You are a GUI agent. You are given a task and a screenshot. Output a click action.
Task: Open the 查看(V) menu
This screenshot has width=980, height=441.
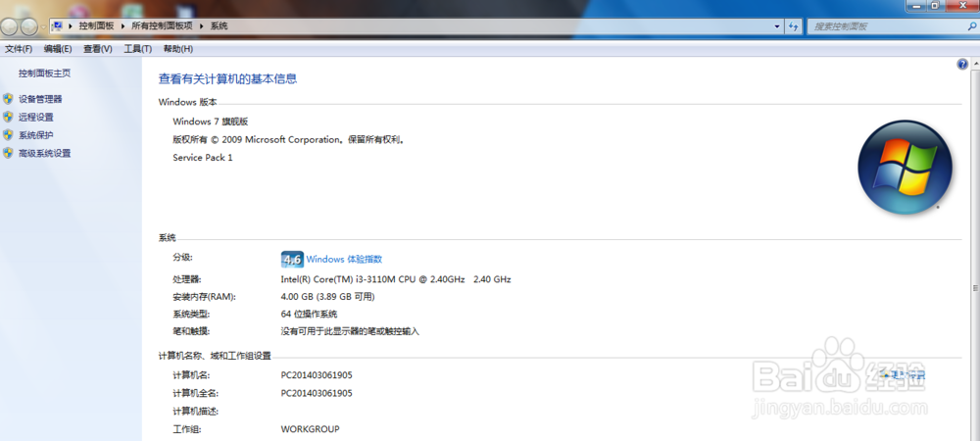click(97, 49)
